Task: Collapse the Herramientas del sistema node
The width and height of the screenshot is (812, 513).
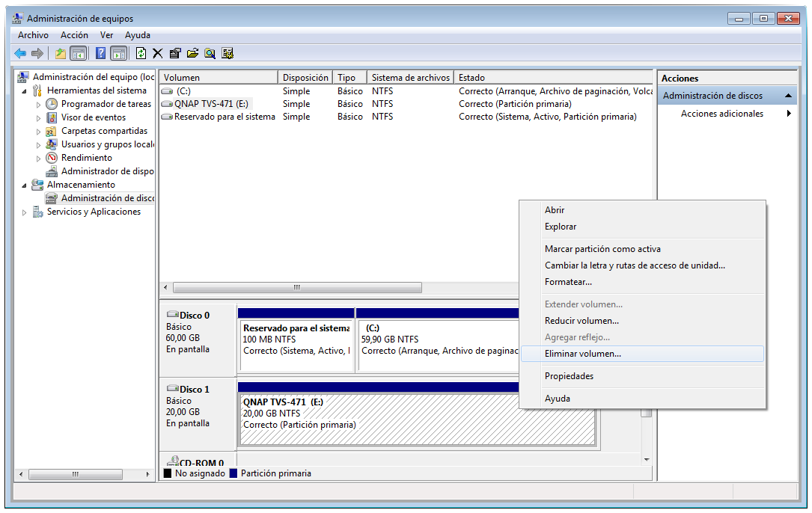Action: (25, 91)
